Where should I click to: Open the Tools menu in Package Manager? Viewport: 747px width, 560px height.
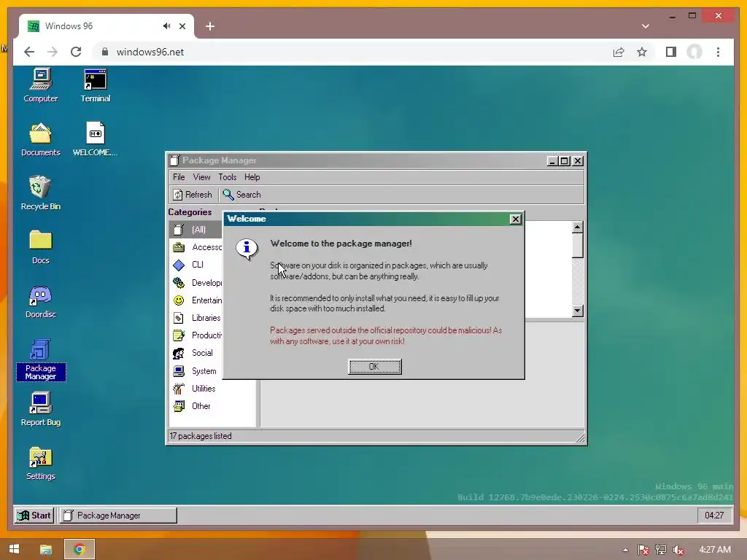click(x=228, y=177)
